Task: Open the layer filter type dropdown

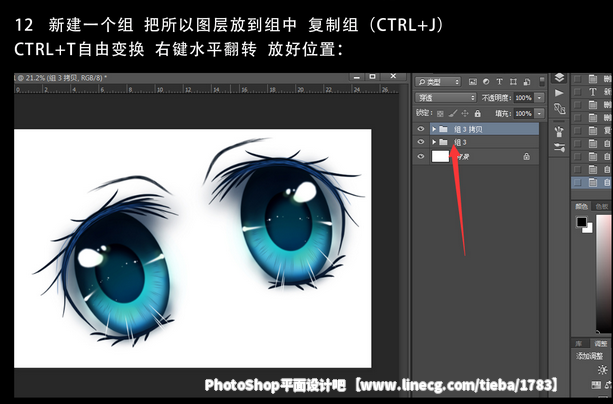Action: click(x=438, y=82)
